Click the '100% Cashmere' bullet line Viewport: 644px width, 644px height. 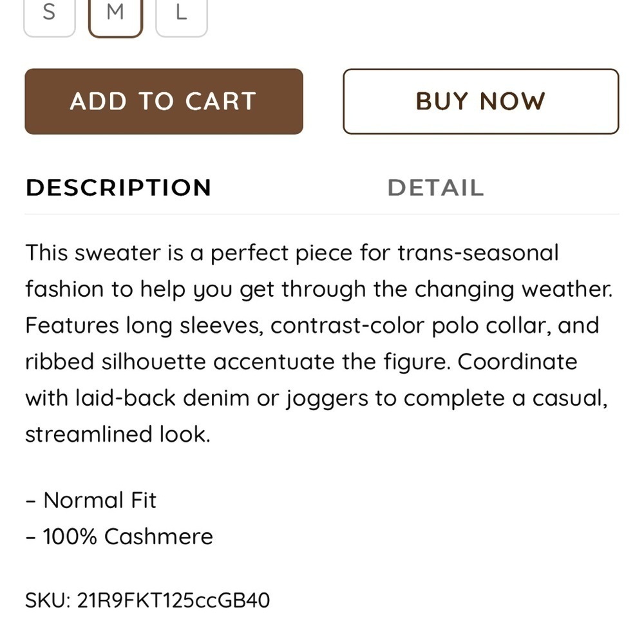(119, 536)
